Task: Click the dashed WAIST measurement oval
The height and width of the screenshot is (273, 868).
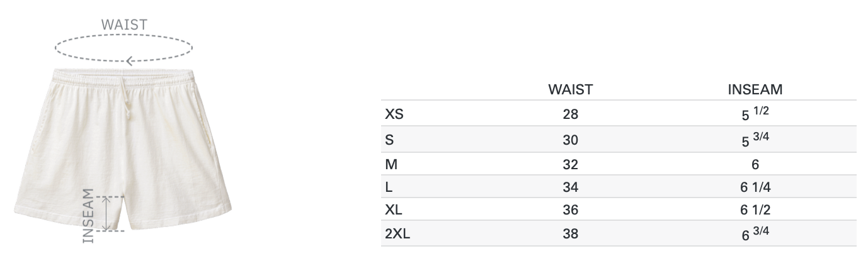Action: tap(123, 48)
